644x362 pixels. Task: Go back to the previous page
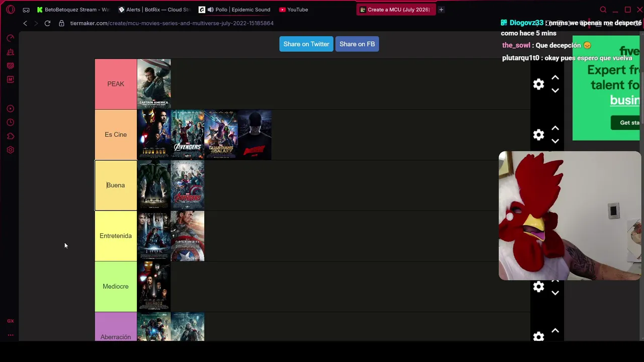tap(25, 23)
